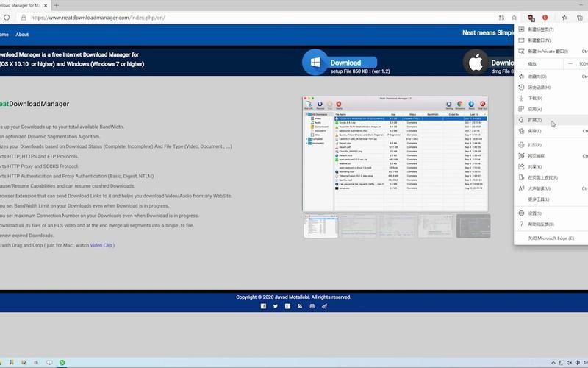Click the footer icon between Twitter and RSS

click(287, 306)
